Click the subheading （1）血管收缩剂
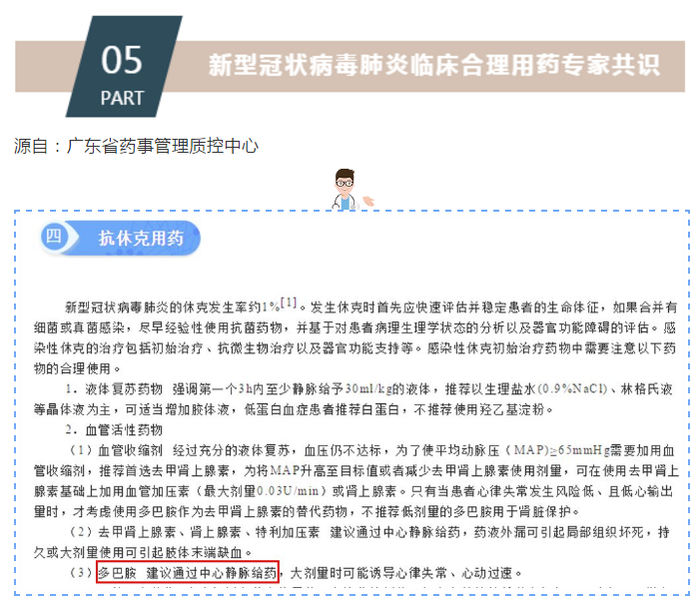 115,450
